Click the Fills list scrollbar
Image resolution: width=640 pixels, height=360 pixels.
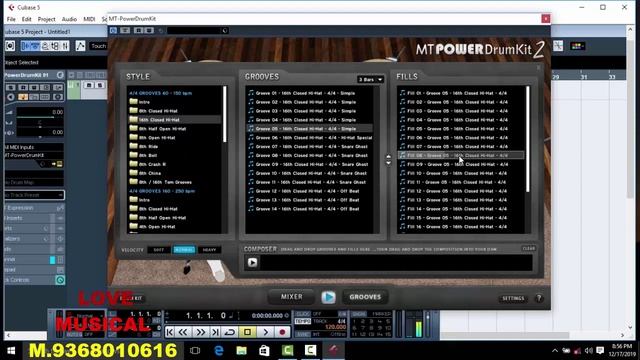pos(528,139)
